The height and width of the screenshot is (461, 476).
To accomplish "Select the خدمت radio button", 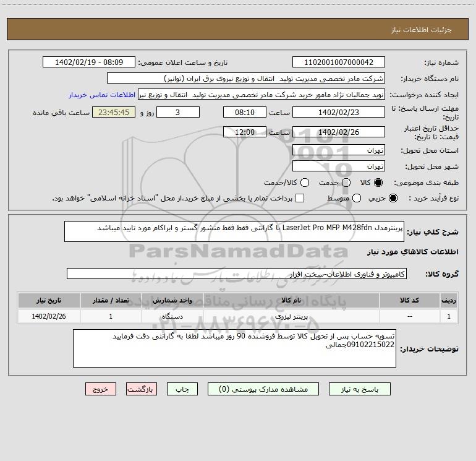I will coord(346,183).
